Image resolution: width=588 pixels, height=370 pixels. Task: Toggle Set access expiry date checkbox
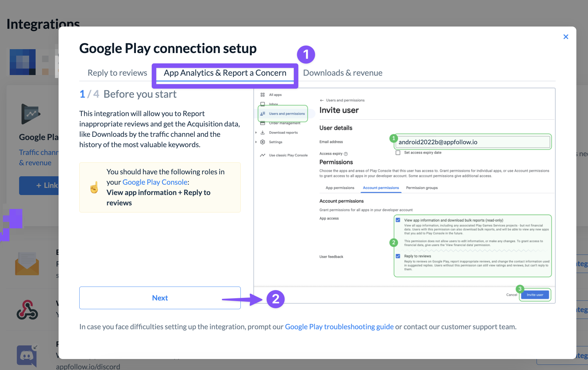point(398,153)
